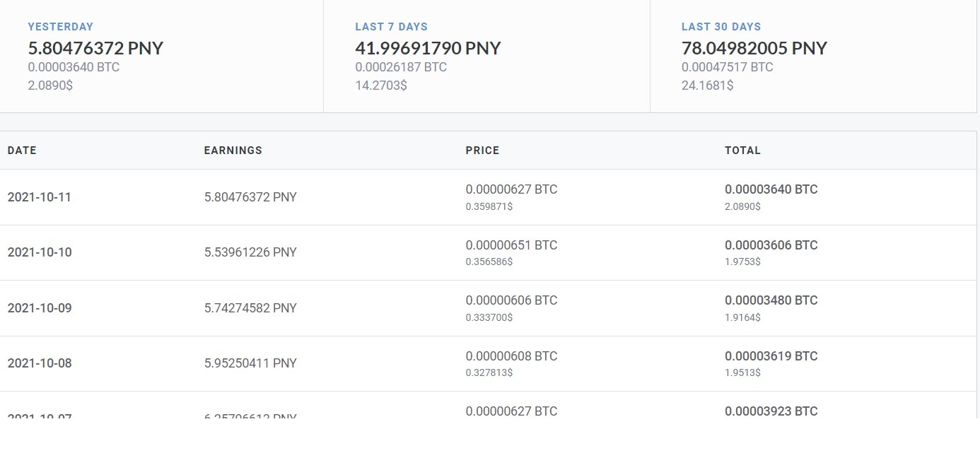Image resolution: width=980 pixels, height=458 pixels.
Task: Click the 24.1681$ monthly dollar value
Action: coord(707,86)
